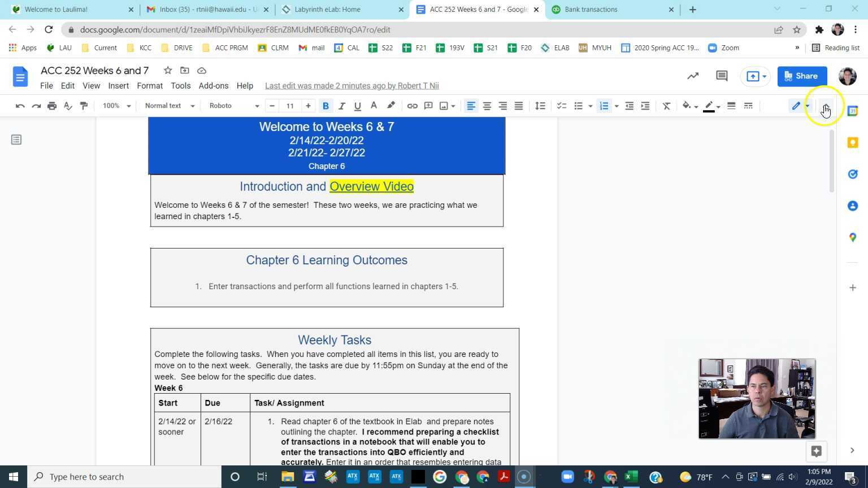This screenshot has width=868, height=488.
Task: Open Google Keep in the sidebar
Action: [853, 142]
